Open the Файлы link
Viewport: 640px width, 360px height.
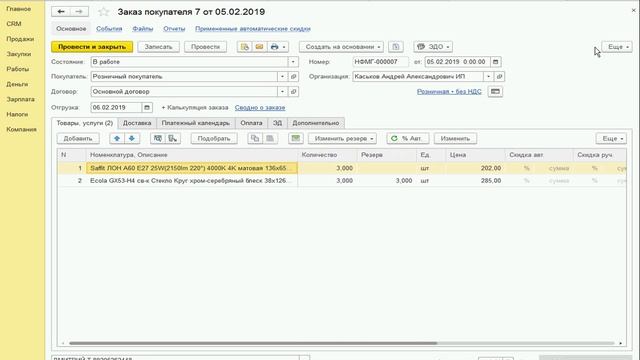click(x=143, y=29)
